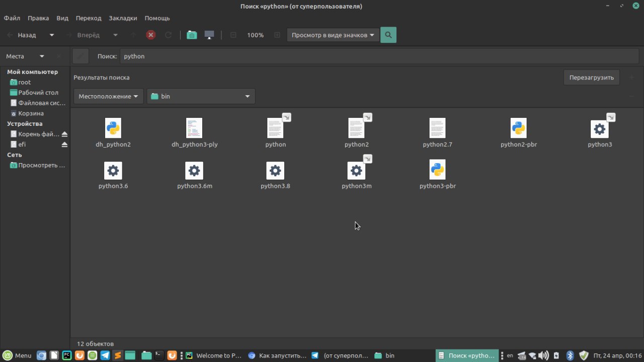Click the red Stop loading icon
The width and height of the screenshot is (644, 362).
(x=151, y=35)
